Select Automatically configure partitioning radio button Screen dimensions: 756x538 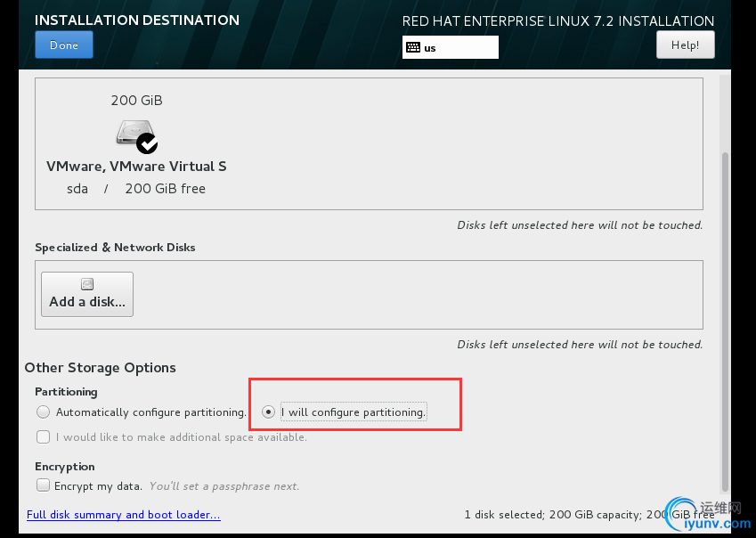(44, 412)
